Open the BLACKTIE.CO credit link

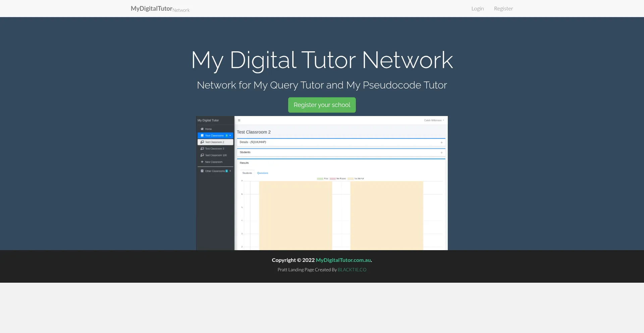pyautogui.click(x=352, y=270)
